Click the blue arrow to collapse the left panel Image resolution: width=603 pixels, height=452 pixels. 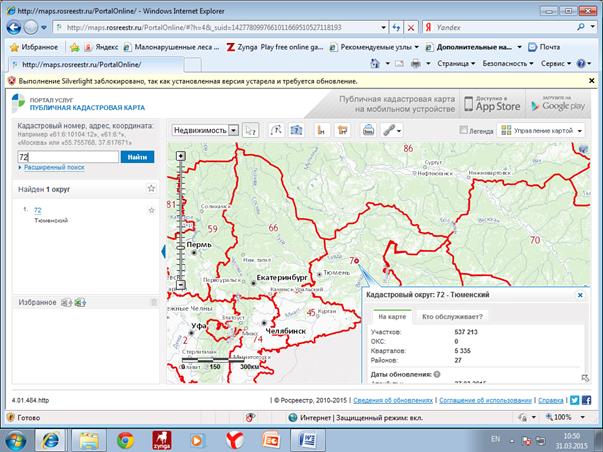tap(164, 252)
